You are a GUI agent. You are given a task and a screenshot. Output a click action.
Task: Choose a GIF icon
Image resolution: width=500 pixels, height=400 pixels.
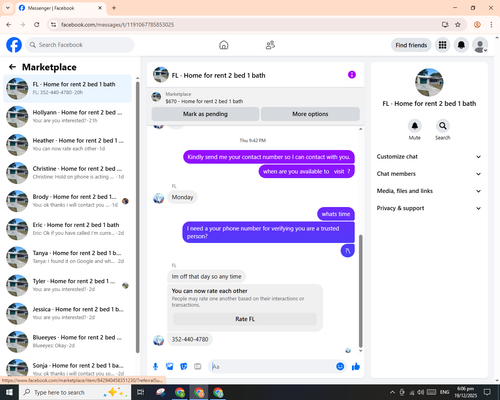point(198,367)
